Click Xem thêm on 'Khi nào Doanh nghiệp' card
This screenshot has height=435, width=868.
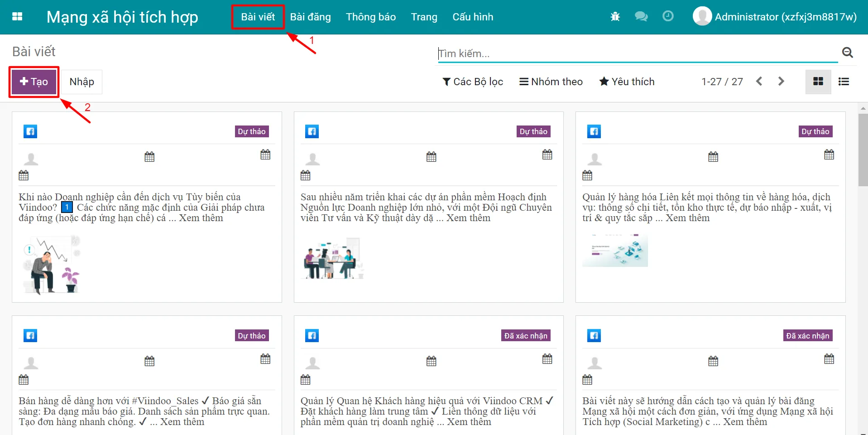pos(201,218)
